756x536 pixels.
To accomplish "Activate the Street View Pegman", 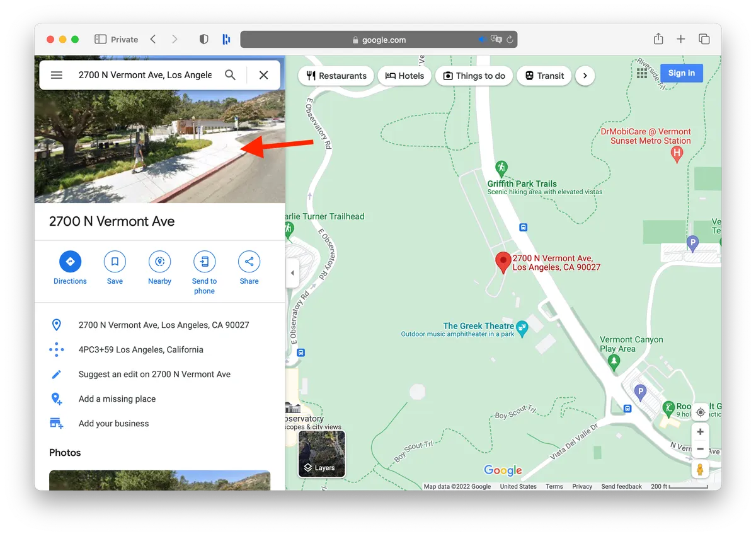I will coord(700,469).
